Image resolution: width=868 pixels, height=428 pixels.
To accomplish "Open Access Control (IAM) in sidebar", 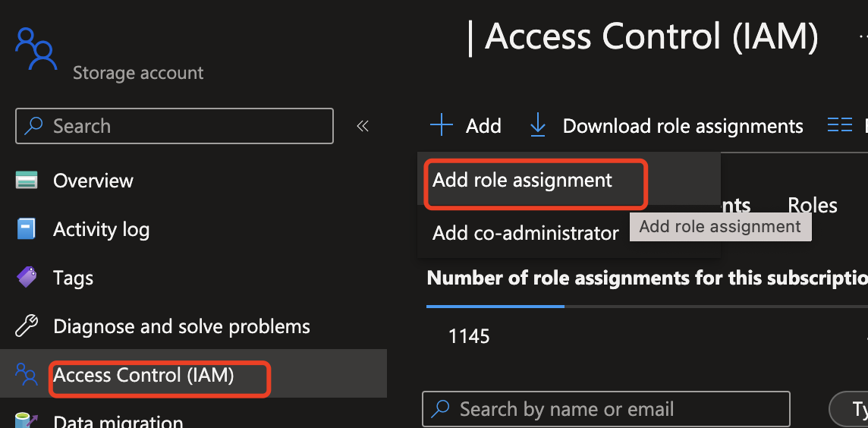I will 144,375.
